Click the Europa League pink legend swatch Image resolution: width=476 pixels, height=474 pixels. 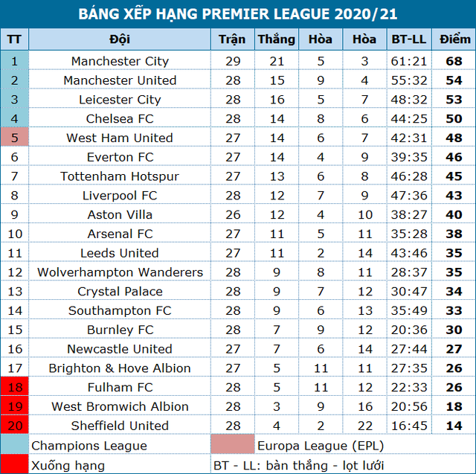pyautogui.click(x=232, y=445)
